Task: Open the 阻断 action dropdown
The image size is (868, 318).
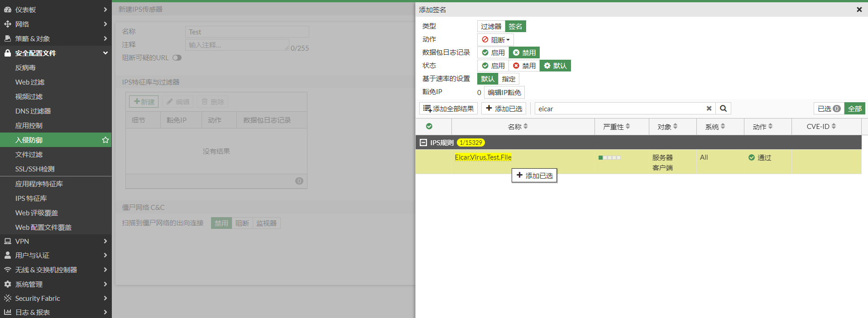Action: click(x=495, y=40)
